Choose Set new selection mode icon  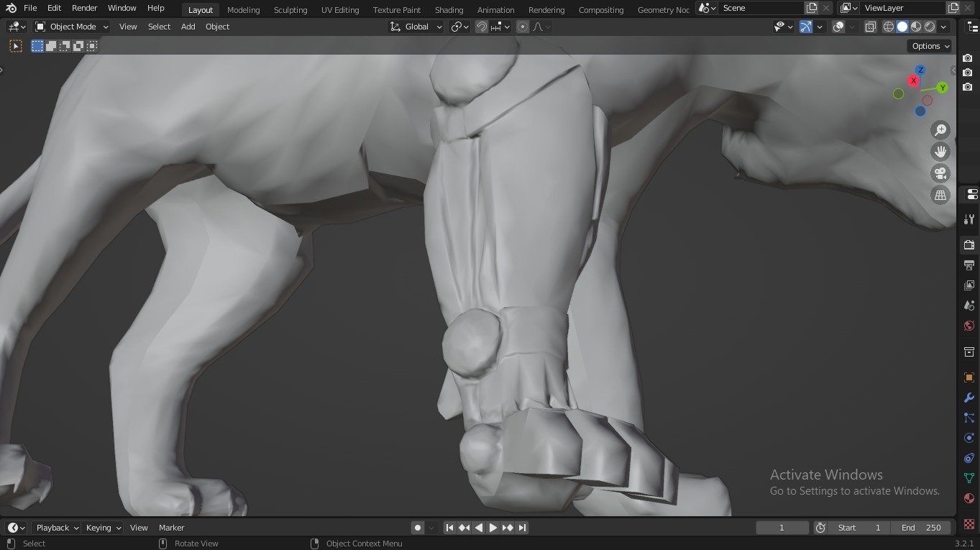coord(37,46)
